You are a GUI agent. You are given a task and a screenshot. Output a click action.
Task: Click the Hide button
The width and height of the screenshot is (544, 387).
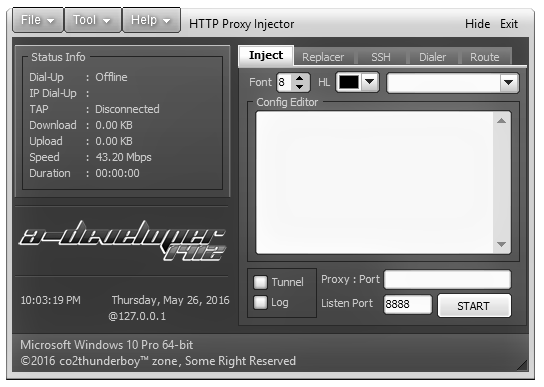pyautogui.click(x=477, y=24)
